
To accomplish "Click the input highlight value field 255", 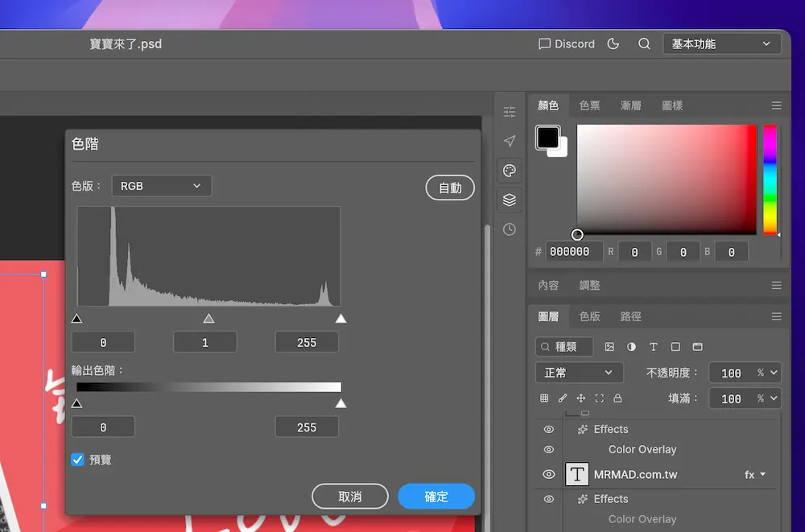I will tap(307, 342).
